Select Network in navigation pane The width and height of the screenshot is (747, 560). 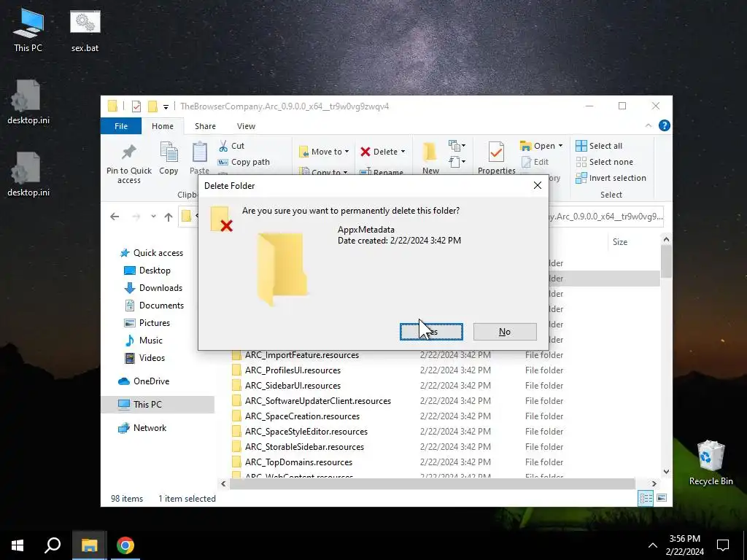pos(142,428)
